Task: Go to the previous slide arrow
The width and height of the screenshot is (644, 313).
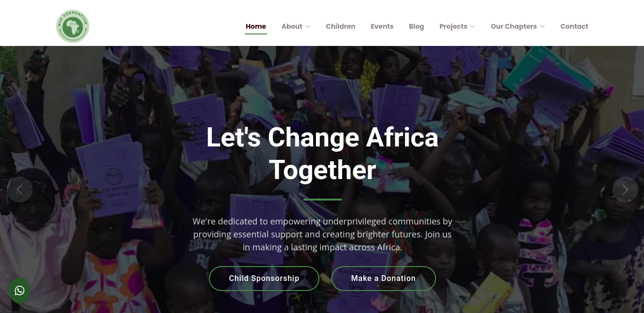Action: point(20,190)
